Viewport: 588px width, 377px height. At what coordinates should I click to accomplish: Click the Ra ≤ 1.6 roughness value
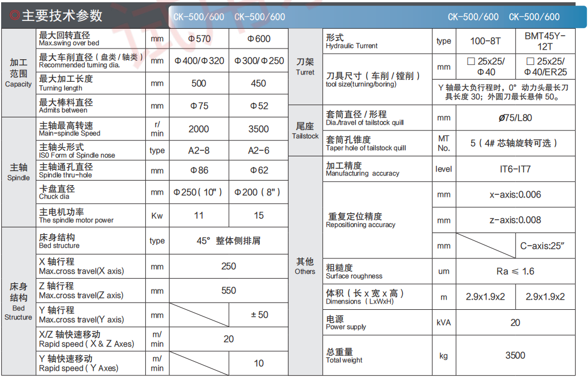[x=515, y=271]
